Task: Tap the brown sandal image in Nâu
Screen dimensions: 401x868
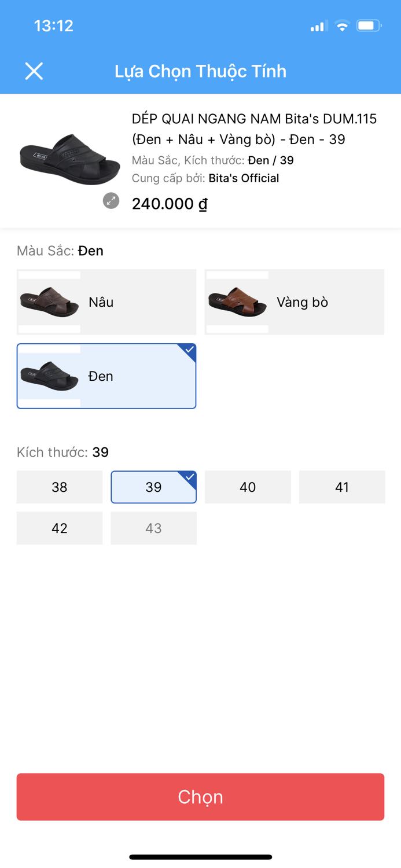Action: point(49,302)
